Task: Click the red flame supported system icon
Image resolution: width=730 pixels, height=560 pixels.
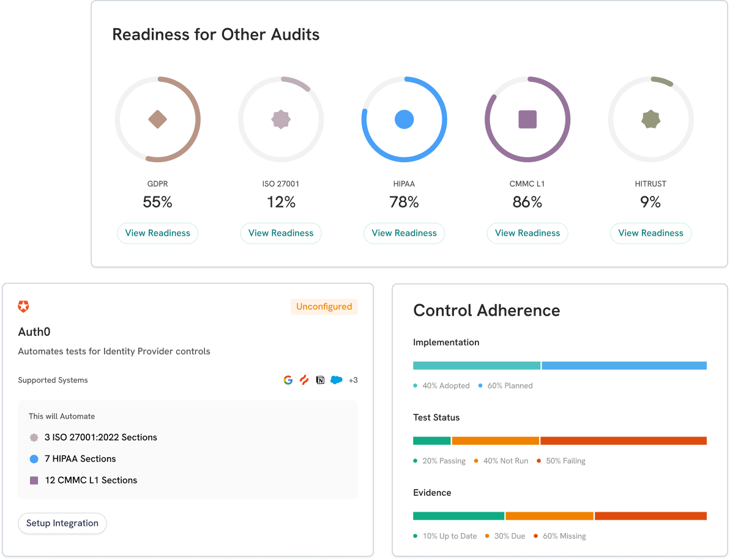Action: point(304,379)
